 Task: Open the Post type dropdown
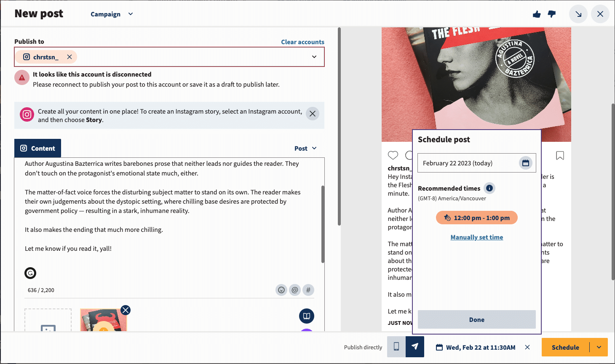[305, 149]
